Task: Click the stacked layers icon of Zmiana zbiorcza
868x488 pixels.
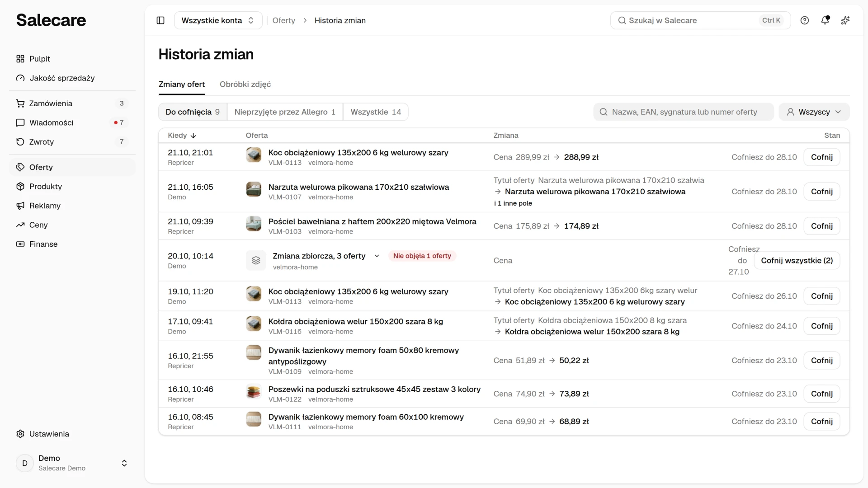Action: pos(256,261)
